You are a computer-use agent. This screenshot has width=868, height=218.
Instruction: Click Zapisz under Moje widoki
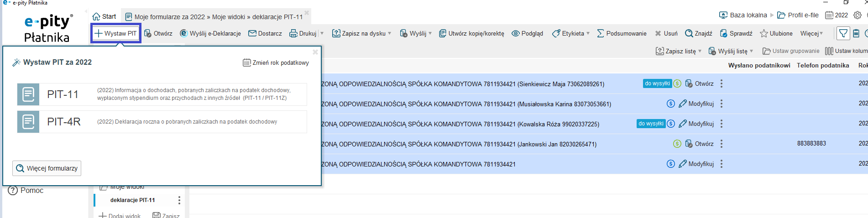point(166,216)
